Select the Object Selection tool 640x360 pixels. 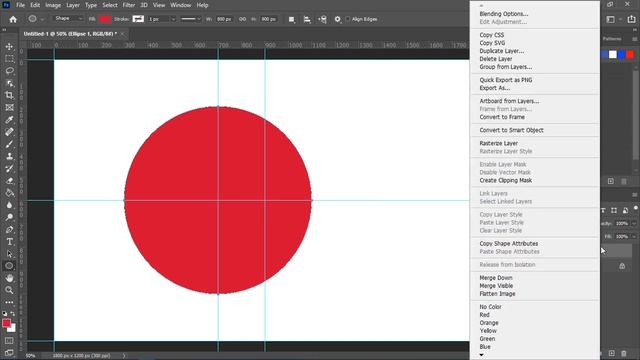[x=9, y=83]
